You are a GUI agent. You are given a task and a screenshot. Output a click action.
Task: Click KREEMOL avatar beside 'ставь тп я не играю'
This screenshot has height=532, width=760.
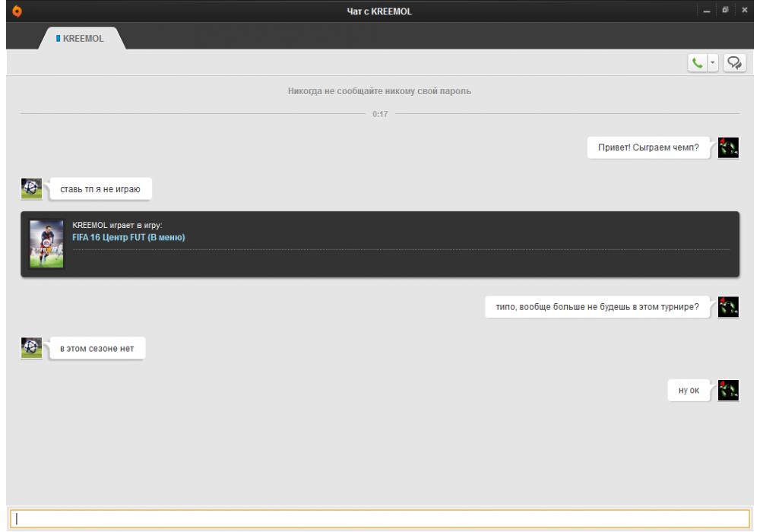click(31, 188)
